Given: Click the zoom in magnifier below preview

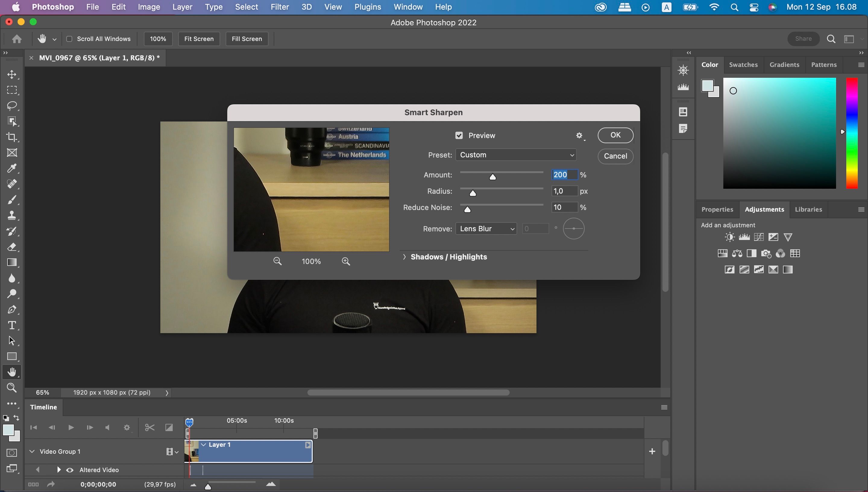Looking at the screenshot, I should pyautogui.click(x=345, y=261).
